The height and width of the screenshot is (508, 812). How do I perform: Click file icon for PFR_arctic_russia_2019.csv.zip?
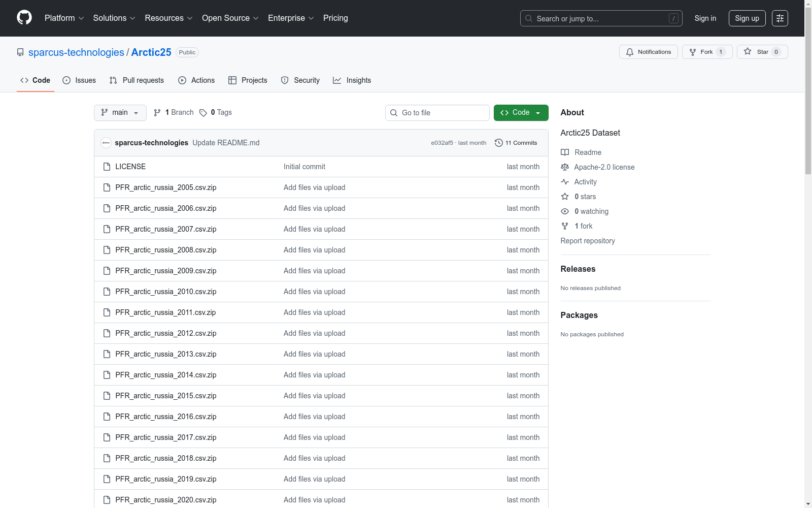[x=107, y=479]
